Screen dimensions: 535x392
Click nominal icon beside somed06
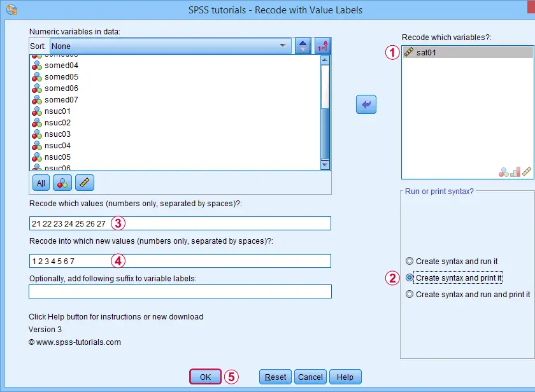37,88
